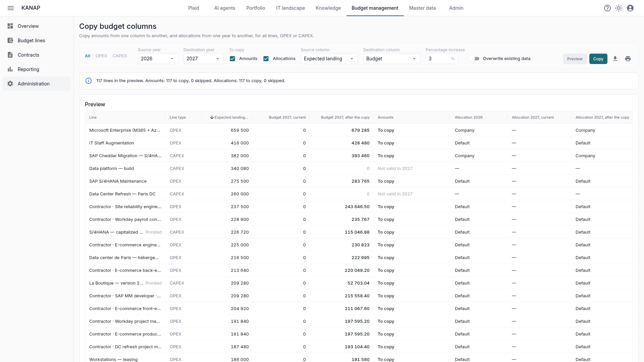Screen dimensions: 644x362
Task: Click the Preview button
Action: pyautogui.click(x=575, y=59)
